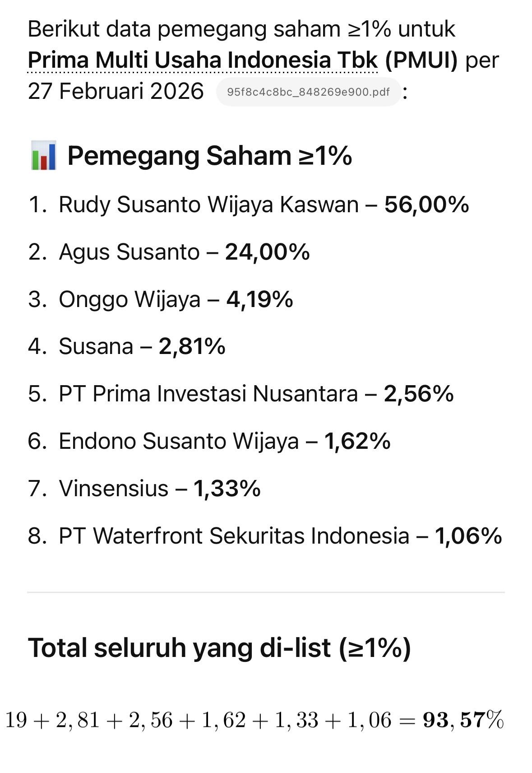
Task: Click the 2,56% bold figure
Action: coord(419,394)
